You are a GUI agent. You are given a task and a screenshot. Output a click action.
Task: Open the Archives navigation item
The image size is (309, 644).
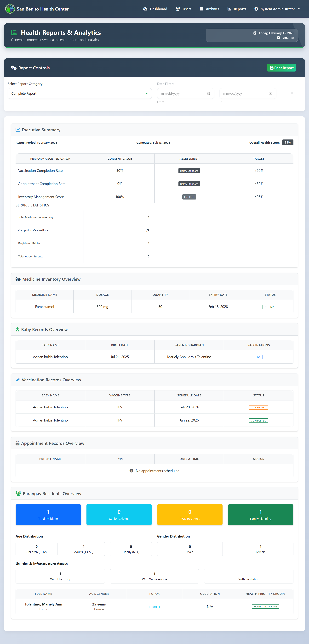point(209,9)
